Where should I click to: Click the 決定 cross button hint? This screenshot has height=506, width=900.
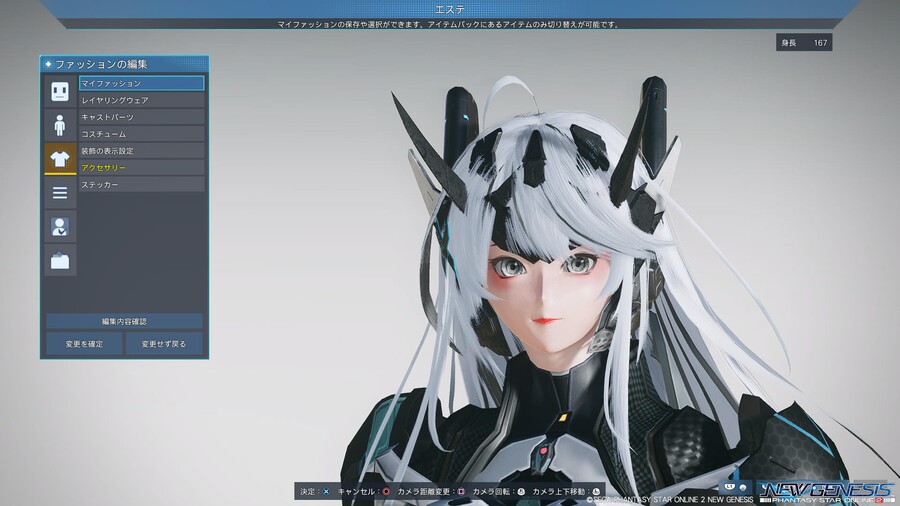(x=315, y=492)
